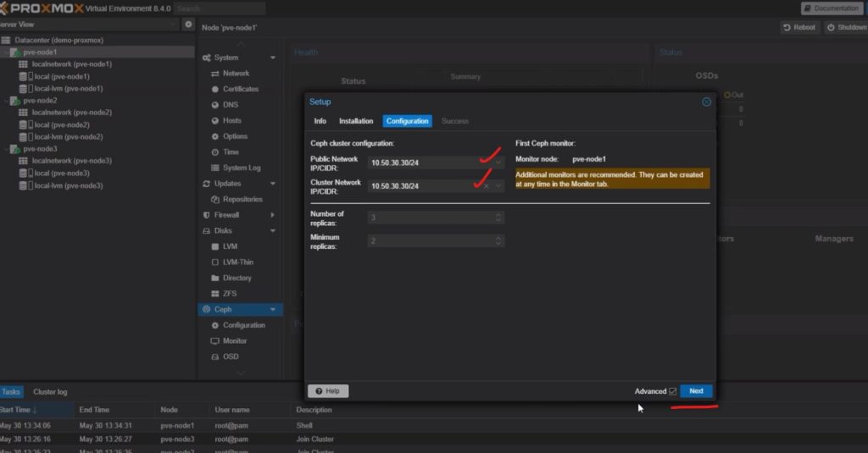This screenshot has width=868, height=453.
Task: Select Datacenter (demo-proxmox) in tree
Action: coord(58,41)
